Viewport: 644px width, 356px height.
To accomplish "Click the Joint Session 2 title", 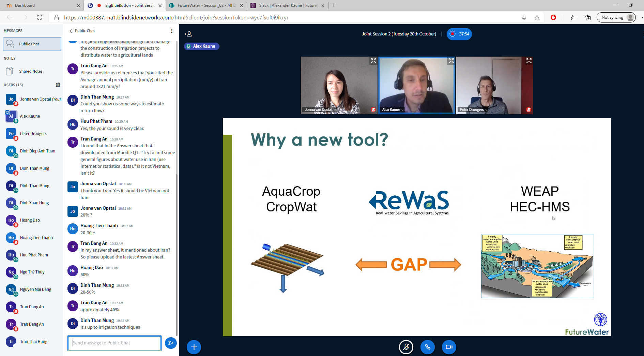I will point(399,34).
